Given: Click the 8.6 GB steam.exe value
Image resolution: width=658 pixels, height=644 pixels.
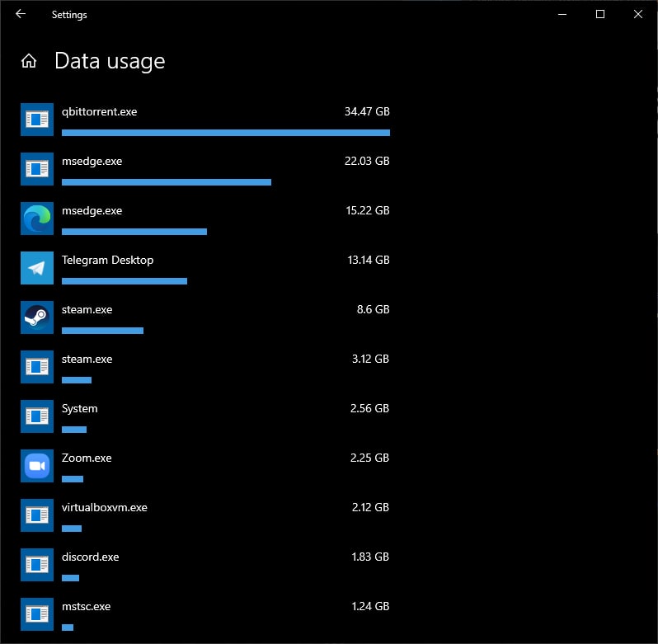Looking at the screenshot, I should [x=373, y=309].
